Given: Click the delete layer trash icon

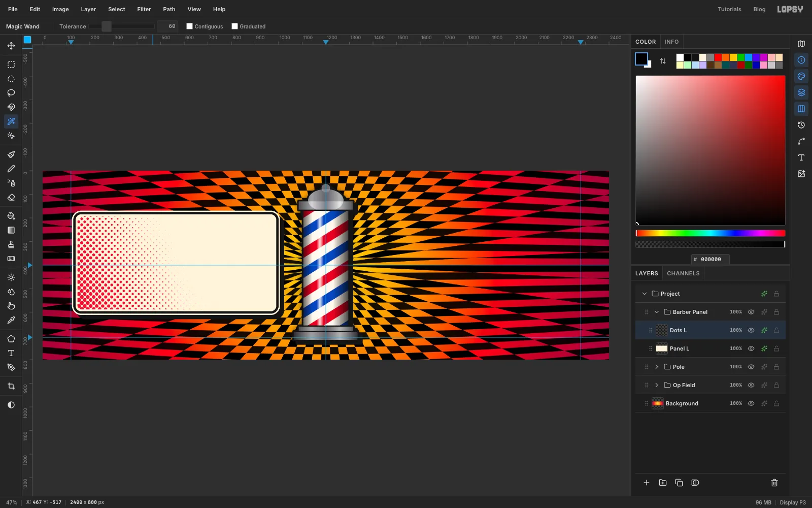Looking at the screenshot, I should tap(774, 483).
